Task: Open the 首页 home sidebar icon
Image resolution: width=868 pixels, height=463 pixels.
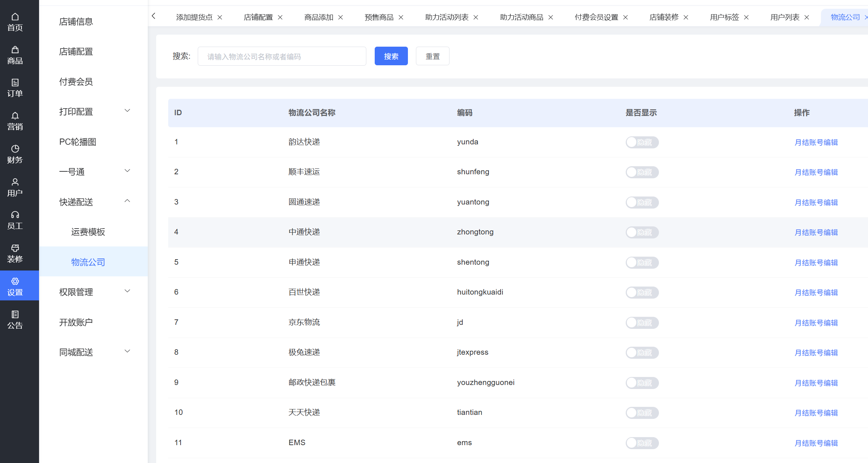Action: pos(15,22)
